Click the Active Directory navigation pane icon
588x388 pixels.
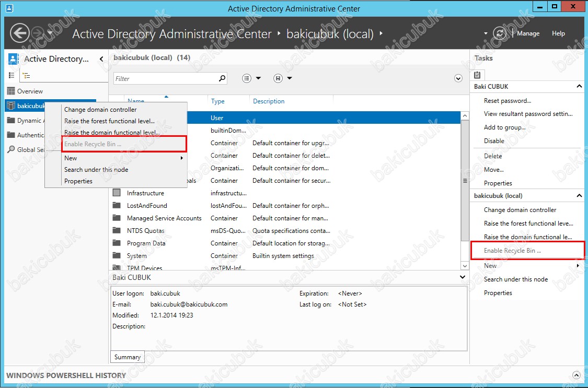point(13,59)
